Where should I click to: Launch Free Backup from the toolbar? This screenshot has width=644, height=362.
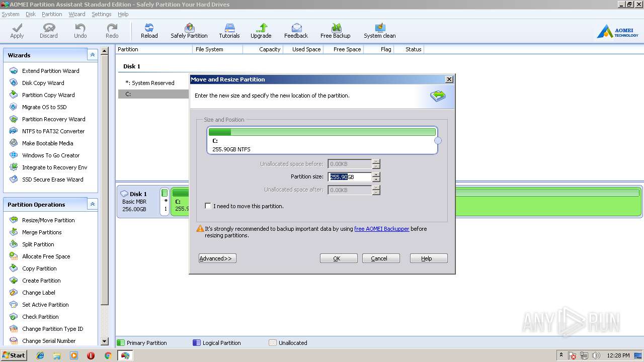(x=336, y=31)
